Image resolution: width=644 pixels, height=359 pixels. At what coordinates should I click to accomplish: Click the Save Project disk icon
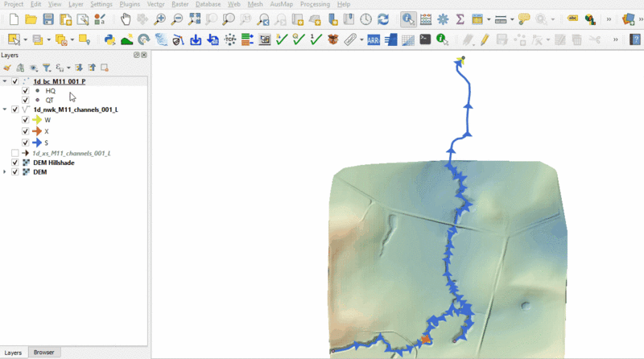(x=48, y=19)
